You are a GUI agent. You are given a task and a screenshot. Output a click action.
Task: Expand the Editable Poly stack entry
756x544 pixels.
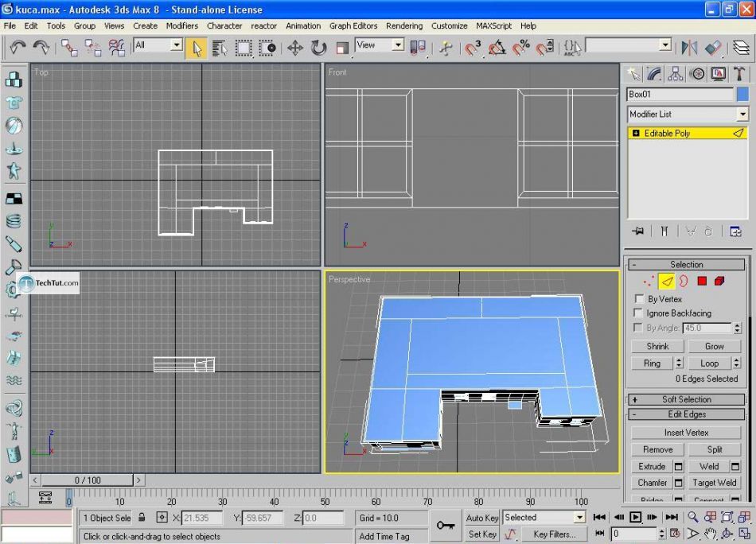[x=636, y=133]
